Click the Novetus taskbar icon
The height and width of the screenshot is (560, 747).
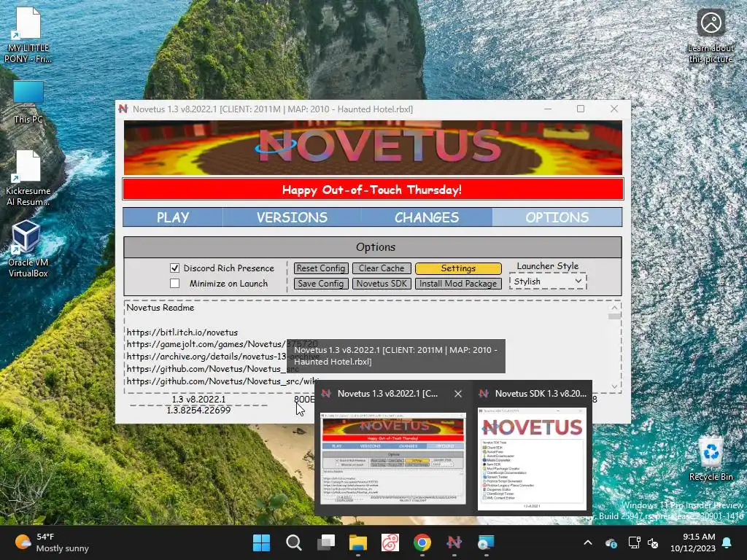454,542
